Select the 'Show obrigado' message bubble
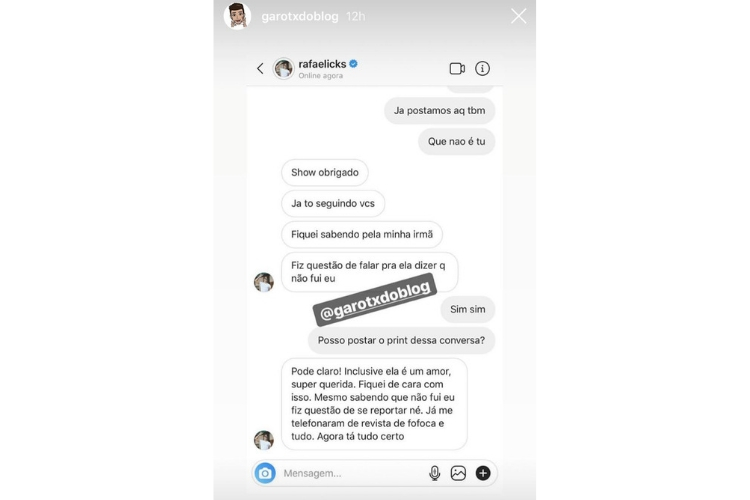The width and height of the screenshot is (750, 500). click(325, 173)
